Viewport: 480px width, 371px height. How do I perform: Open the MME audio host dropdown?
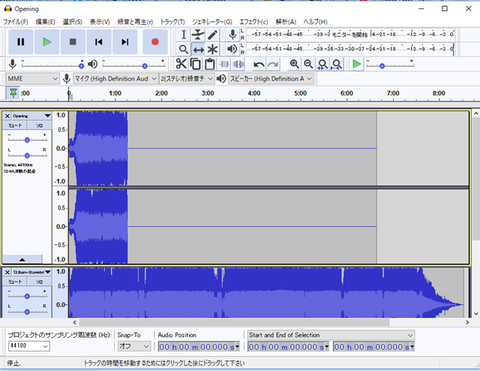32,79
